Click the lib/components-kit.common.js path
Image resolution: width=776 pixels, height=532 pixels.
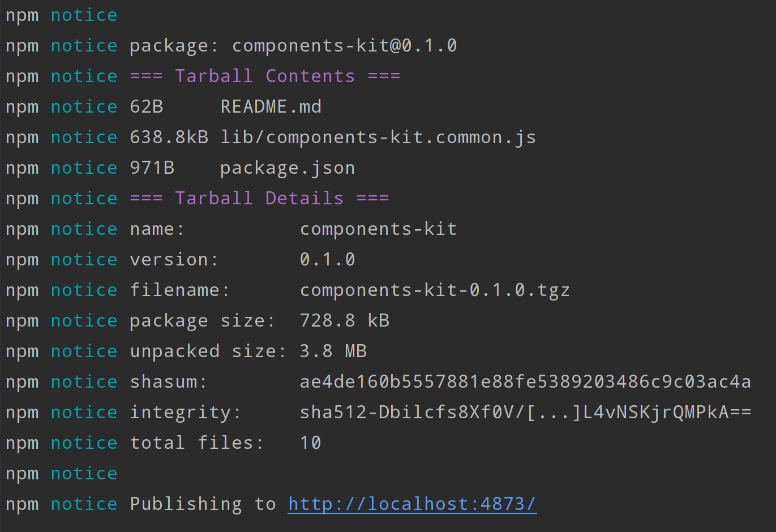378,137
